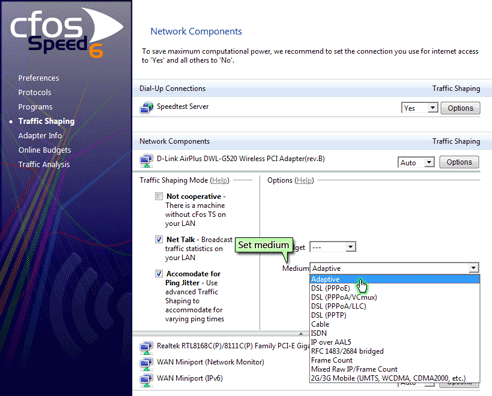Open Options for D-Link AirPlus adapter
492x396 pixels.
pyautogui.click(x=459, y=162)
